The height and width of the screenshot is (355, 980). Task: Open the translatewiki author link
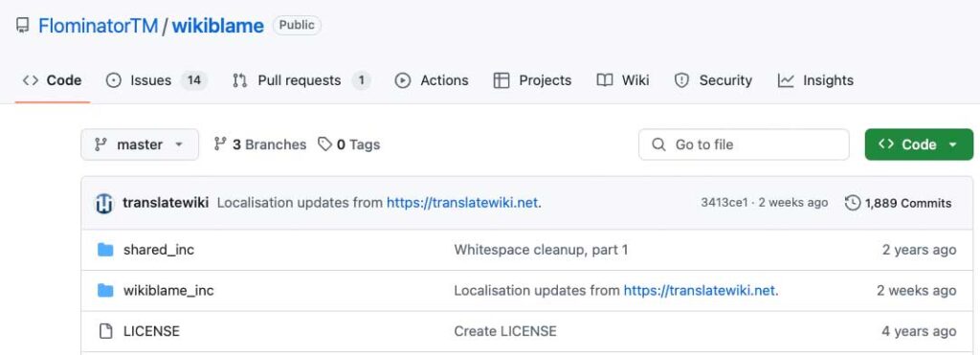click(x=166, y=203)
